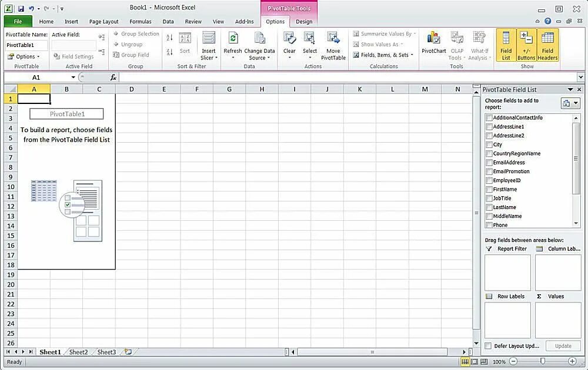Check the City field
588x370 pixels.
click(489, 145)
